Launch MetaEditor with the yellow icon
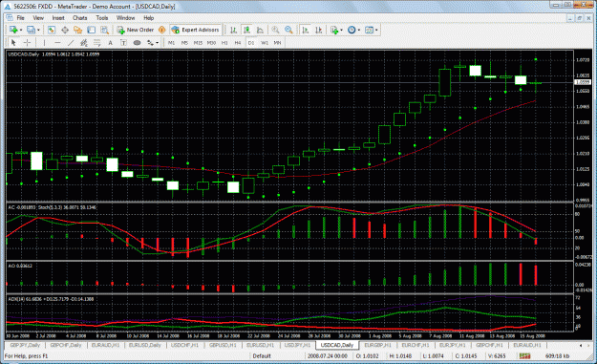 coord(161,30)
